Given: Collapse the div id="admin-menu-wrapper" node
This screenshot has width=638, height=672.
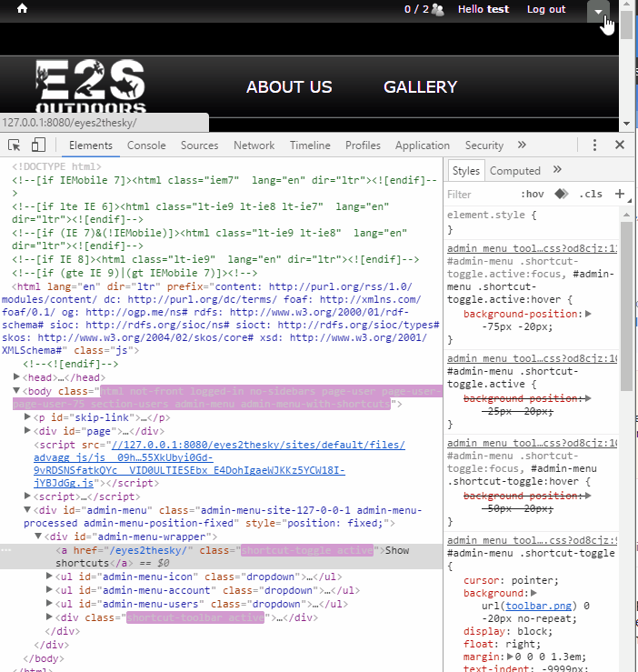Looking at the screenshot, I should click(x=38, y=537).
